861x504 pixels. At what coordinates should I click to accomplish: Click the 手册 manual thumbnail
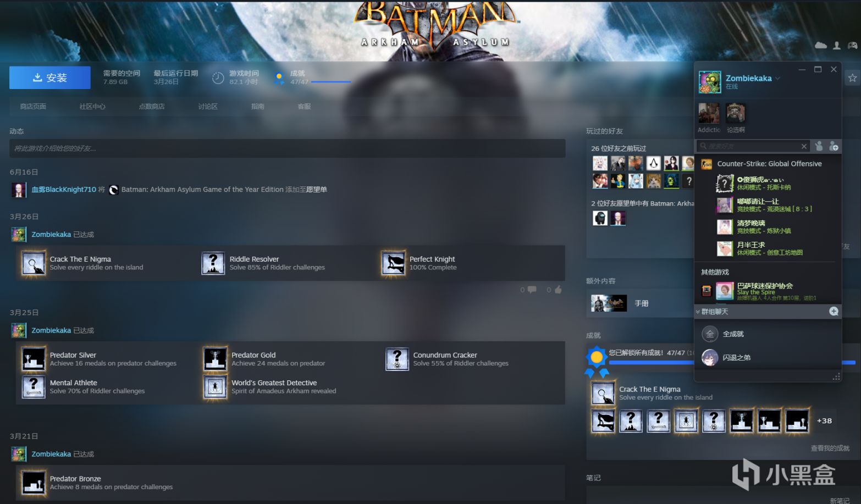(x=609, y=303)
